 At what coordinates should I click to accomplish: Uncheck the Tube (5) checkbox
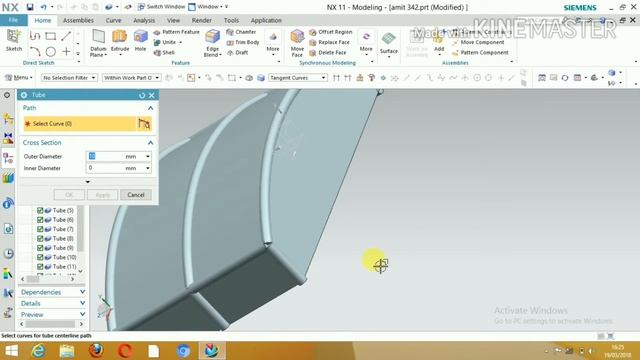pyautogui.click(x=40, y=210)
